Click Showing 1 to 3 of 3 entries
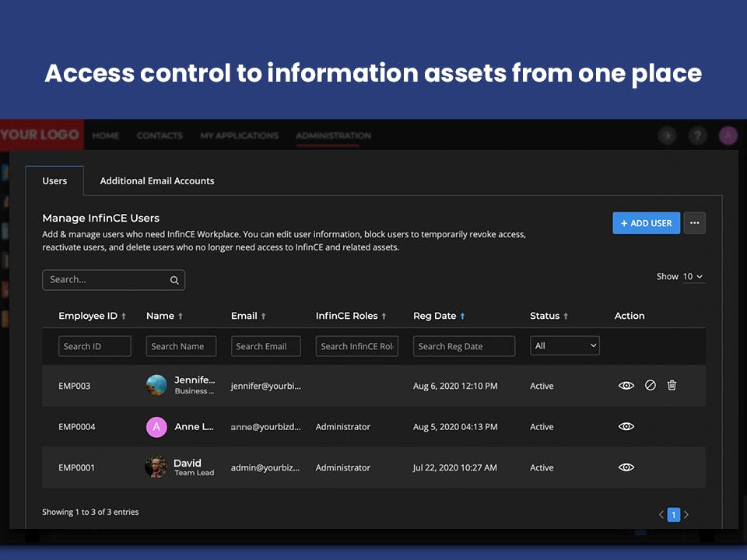 (90, 513)
